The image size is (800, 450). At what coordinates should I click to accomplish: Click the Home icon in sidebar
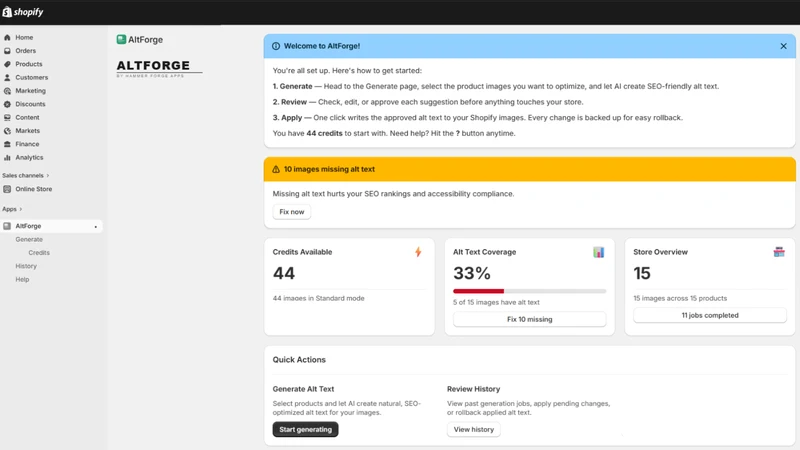pyautogui.click(x=7, y=37)
